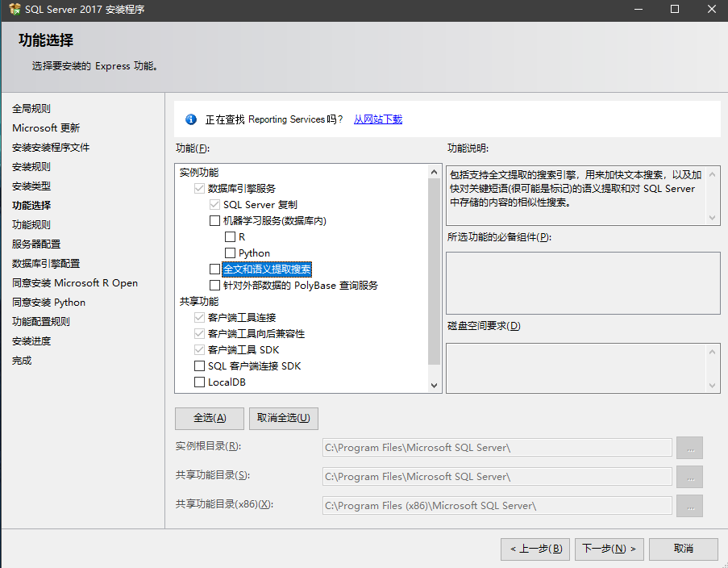Select the 完成 step
728x568 pixels.
pos(22,361)
